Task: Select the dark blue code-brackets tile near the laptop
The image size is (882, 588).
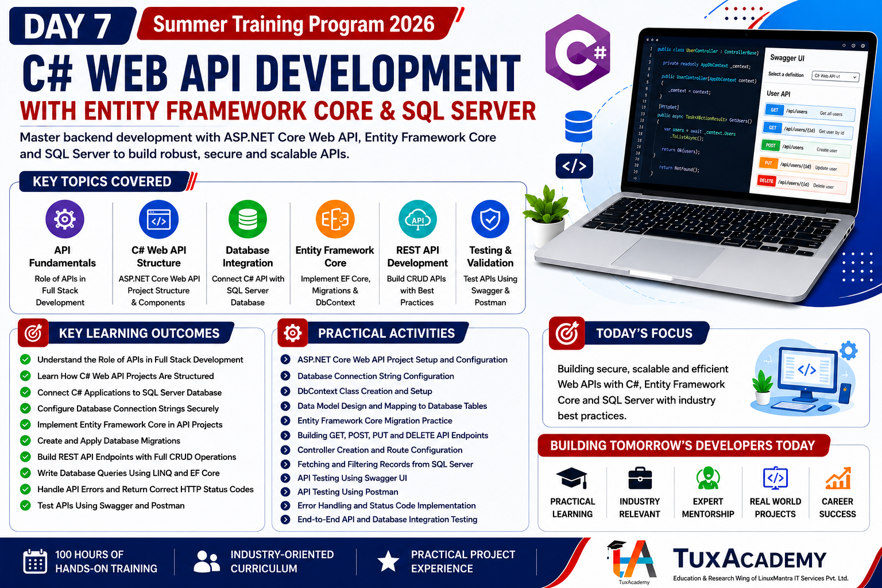Action: tap(574, 167)
